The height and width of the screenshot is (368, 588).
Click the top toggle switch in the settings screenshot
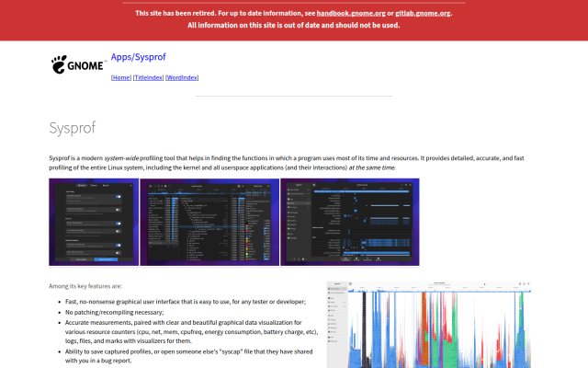[x=119, y=196]
